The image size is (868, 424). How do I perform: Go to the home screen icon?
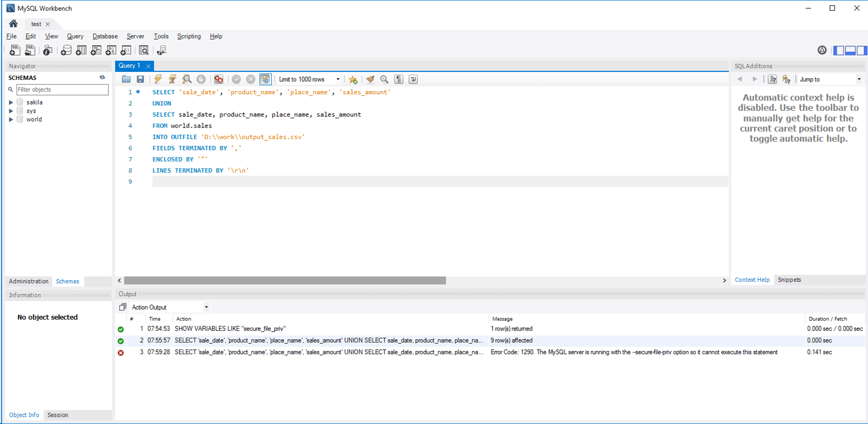tap(13, 24)
